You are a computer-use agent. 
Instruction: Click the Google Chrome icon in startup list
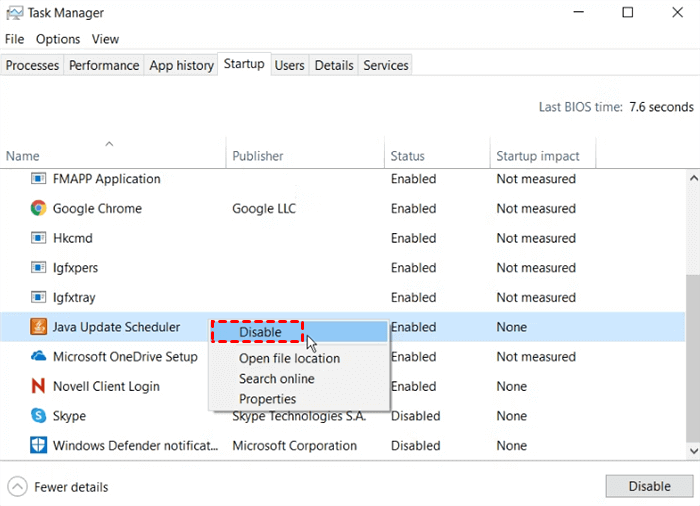38,209
